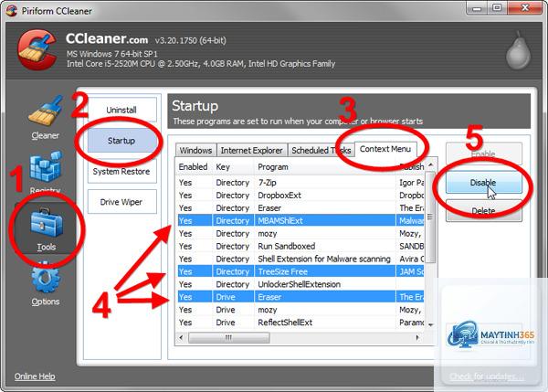Select the Startup tool
Screen dimensions: 548x392
point(121,141)
